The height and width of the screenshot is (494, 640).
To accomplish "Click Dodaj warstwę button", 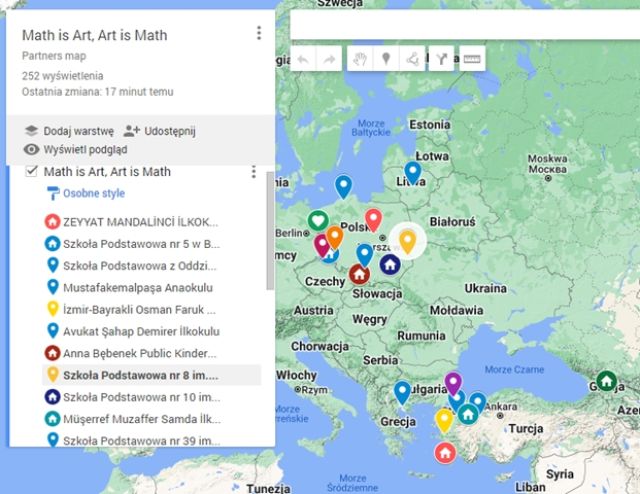I will pos(70,131).
